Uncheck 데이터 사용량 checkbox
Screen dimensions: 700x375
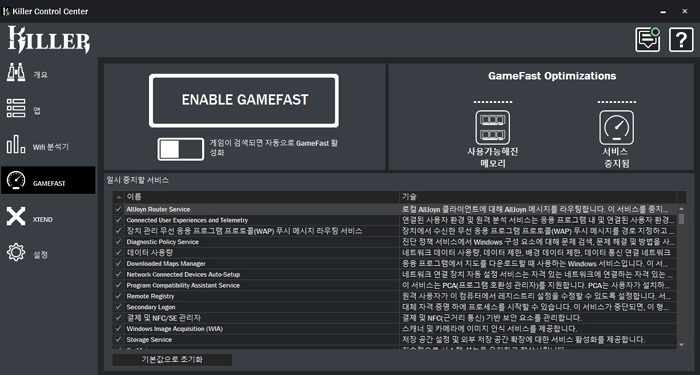[x=118, y=252]
